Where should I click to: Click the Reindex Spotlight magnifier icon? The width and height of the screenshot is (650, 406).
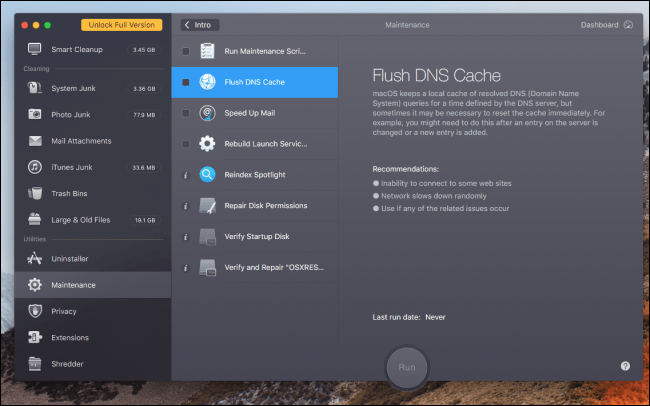pyautogui.click(x=207, y=175)
